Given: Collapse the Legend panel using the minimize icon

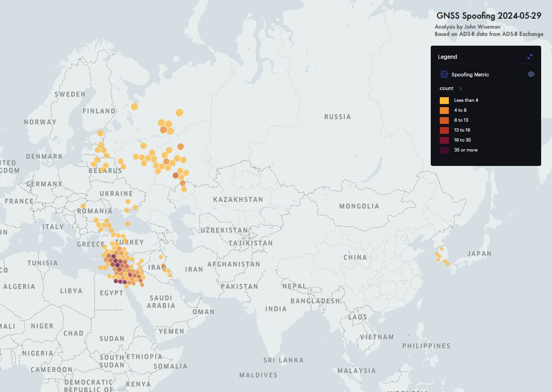Looking at the screenshot, I should coord(530,57).
